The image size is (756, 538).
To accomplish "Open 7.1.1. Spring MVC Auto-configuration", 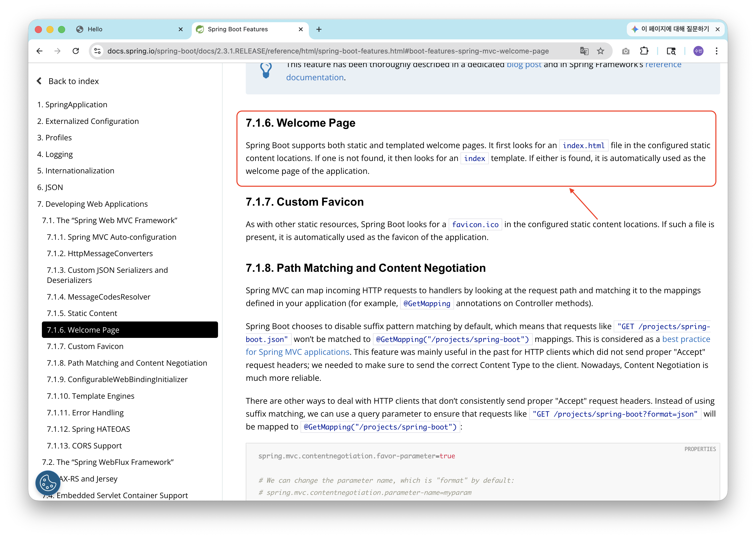I will [112, 237].
